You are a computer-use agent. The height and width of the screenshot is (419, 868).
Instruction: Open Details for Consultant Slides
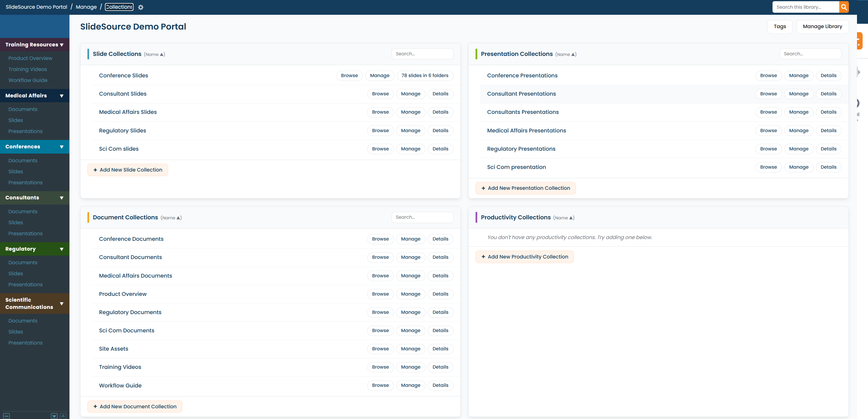[x=441, y=94]
